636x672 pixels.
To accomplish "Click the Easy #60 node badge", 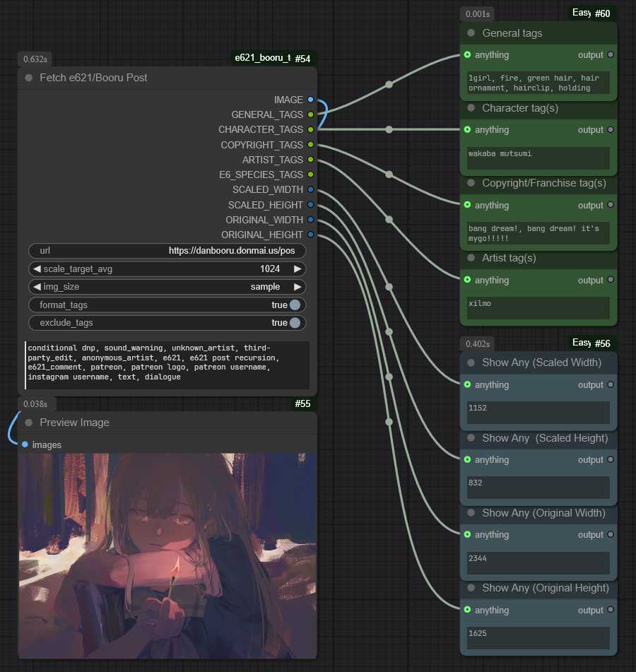I will coord(591,13).
